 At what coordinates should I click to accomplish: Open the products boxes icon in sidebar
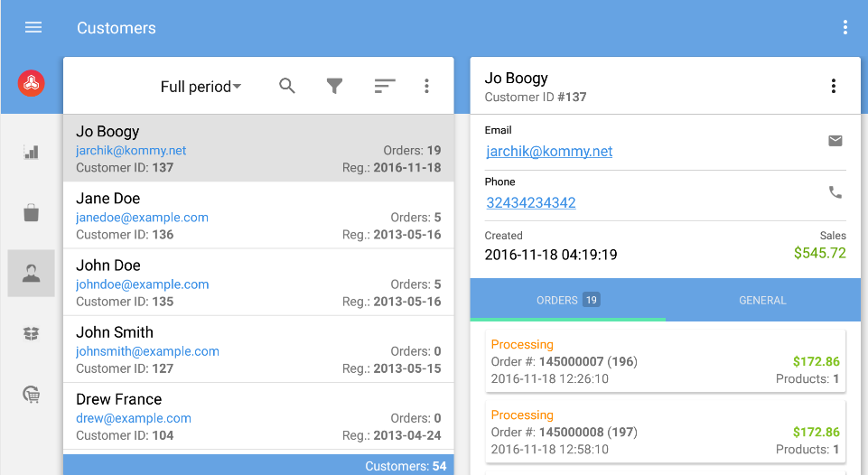point(32,334)
